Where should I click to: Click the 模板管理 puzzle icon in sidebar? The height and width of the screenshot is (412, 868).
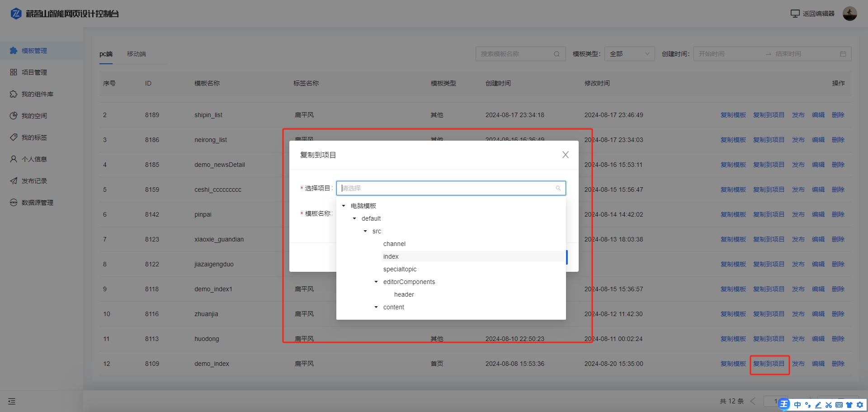pyautogui.click(x=14, y=51)
